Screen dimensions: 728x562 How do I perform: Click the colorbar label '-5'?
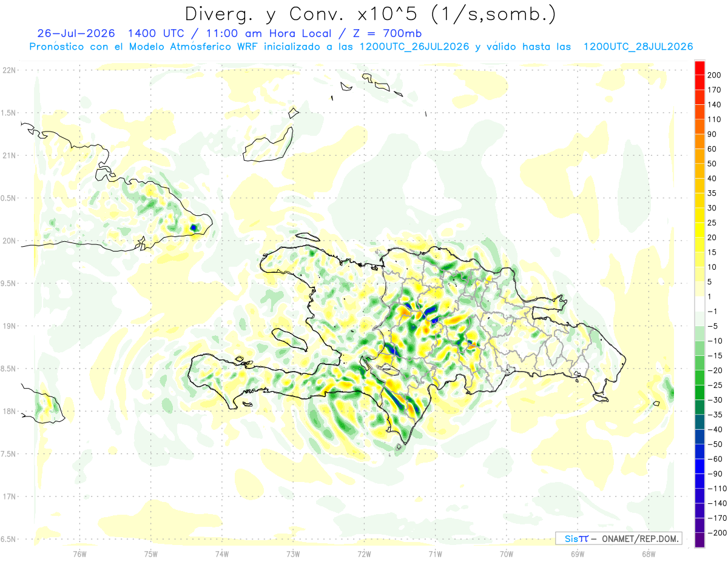coord(712,326)
